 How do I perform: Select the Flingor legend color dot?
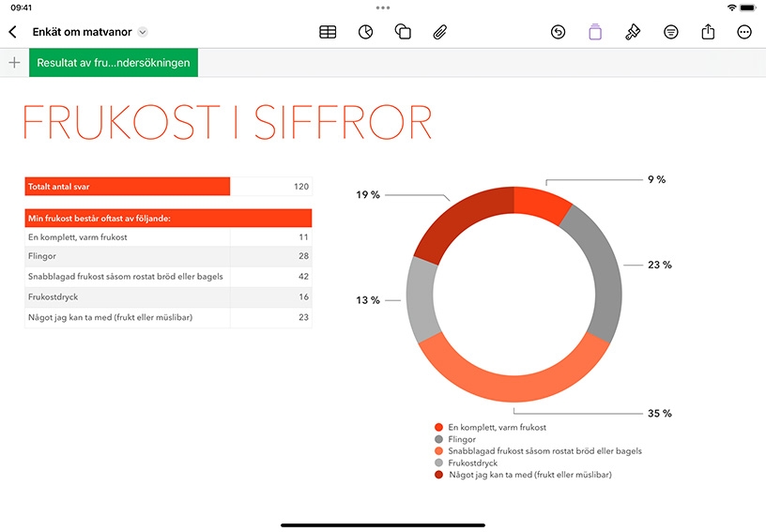438,439
